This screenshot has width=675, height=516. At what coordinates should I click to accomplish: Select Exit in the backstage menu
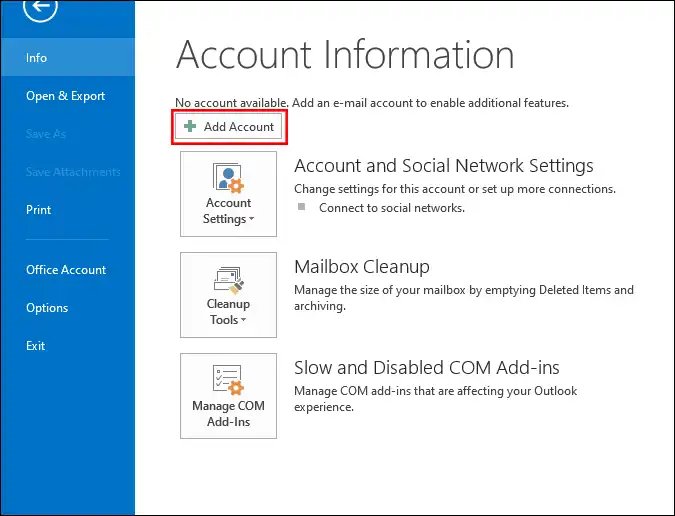(x=35, y=346)
